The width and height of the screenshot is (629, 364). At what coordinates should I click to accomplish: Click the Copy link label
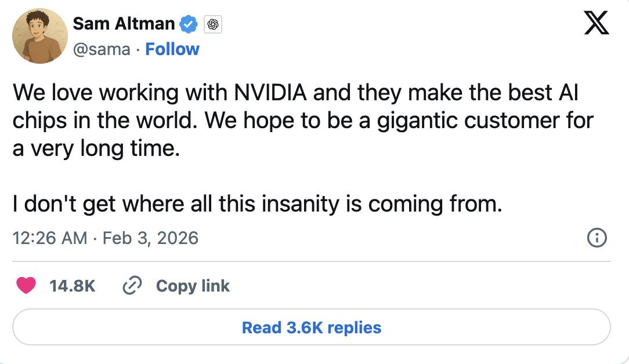coord(193,286)
